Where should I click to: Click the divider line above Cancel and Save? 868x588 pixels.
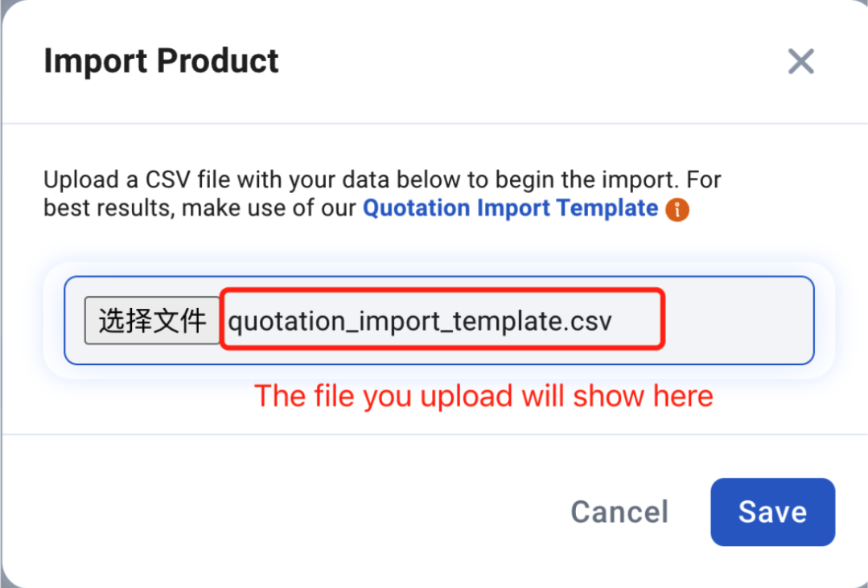[x=434, y=435]
